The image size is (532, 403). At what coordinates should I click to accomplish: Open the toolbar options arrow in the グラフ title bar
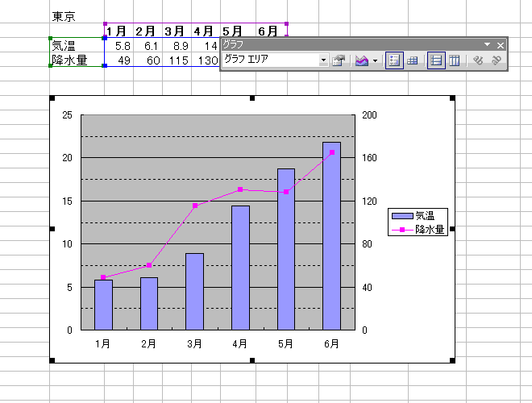[x=487, y=44]
